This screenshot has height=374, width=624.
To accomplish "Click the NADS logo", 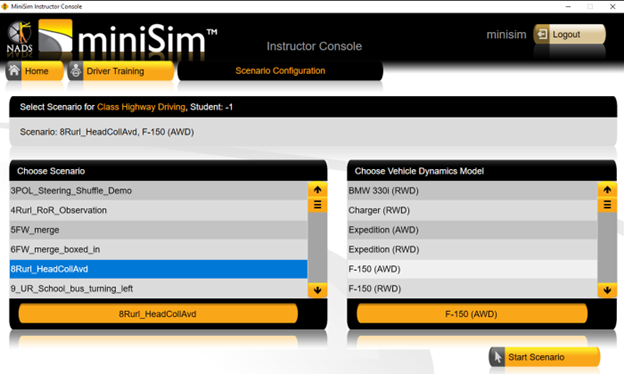I will pos(20,38).
